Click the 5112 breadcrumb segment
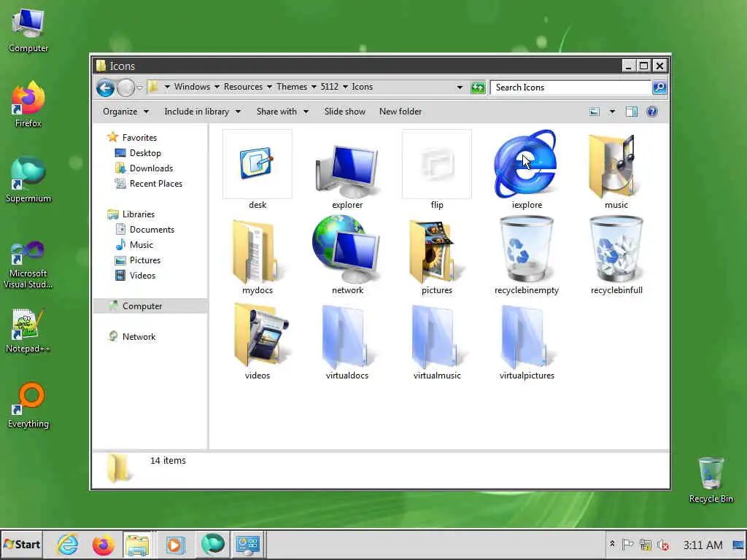This screenshot has width=747, height=560. 329,87
